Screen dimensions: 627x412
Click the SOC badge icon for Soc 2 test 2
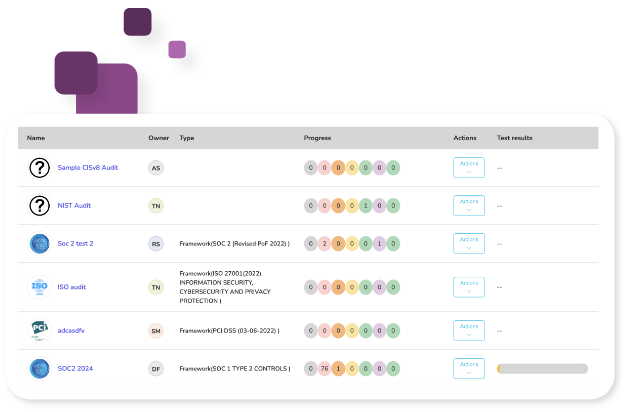pyautogui.click(x=39, y=243)
